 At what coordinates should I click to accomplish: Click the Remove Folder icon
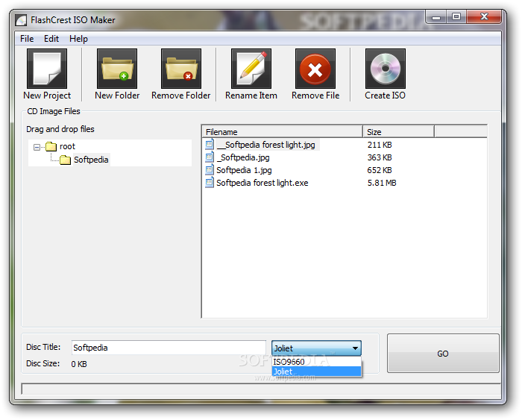pyautogui.click(x=181, y=69)
